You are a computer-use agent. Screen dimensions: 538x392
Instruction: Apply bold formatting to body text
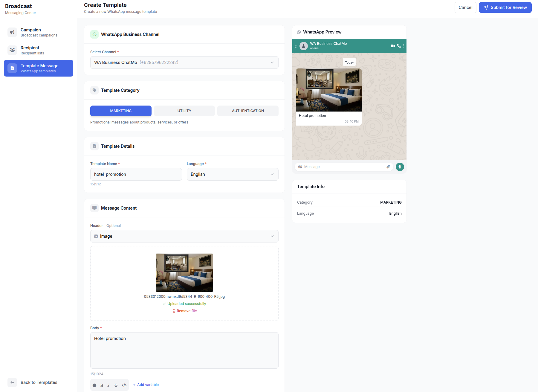pyautogui.click(x=102, y=385)
